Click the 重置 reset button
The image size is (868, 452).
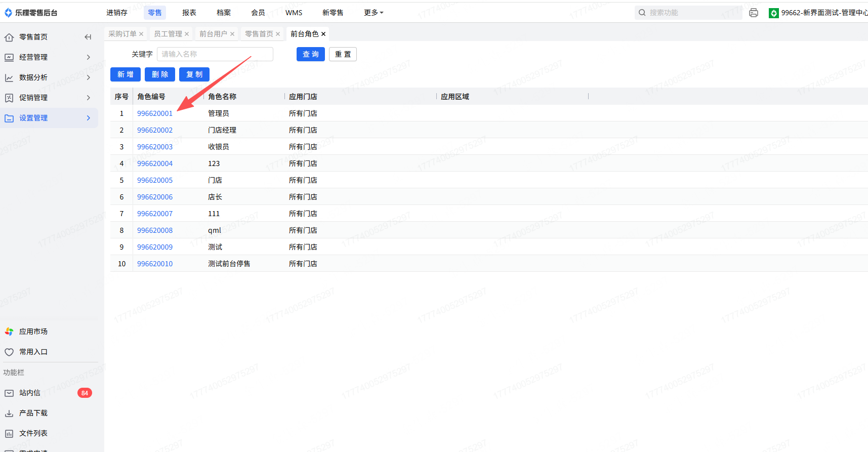pyautogui.click(x=343, y=54)
